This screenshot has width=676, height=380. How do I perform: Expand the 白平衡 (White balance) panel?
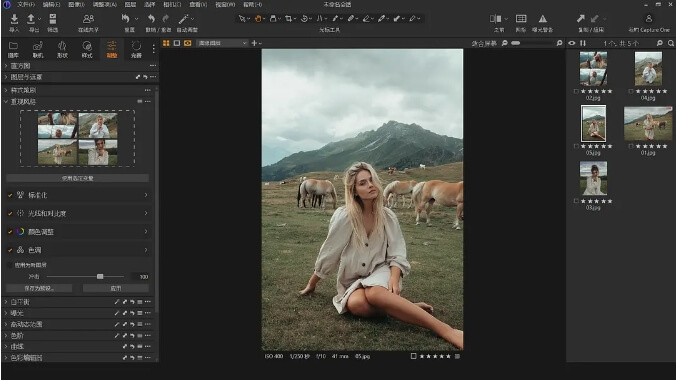coord(6,302)
